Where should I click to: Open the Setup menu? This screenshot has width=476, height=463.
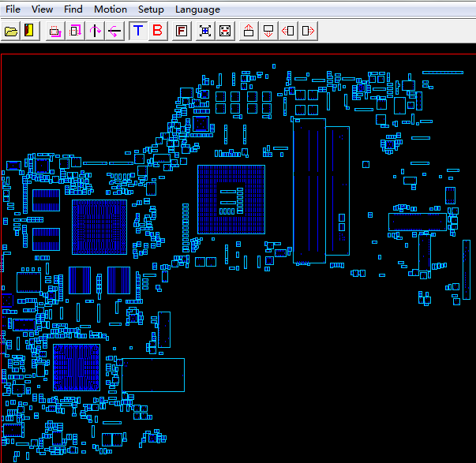point(151,9)
